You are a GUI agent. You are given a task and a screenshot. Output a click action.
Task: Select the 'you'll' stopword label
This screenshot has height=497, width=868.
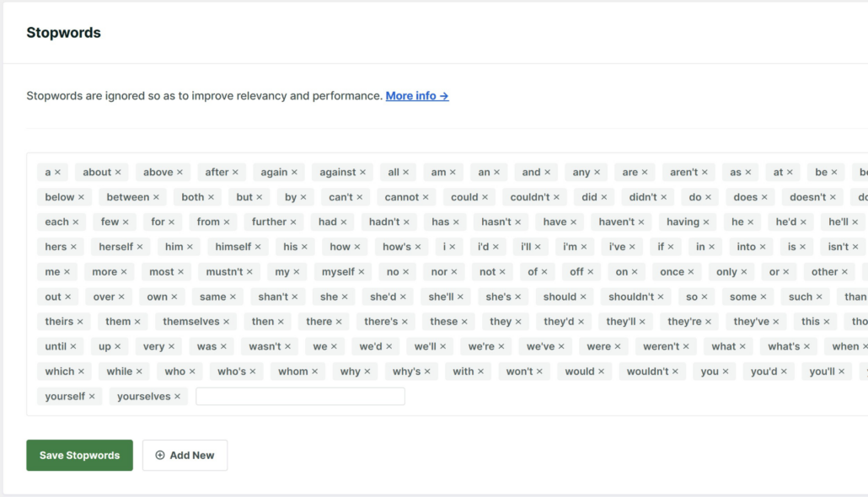click(x=822, y=371)
